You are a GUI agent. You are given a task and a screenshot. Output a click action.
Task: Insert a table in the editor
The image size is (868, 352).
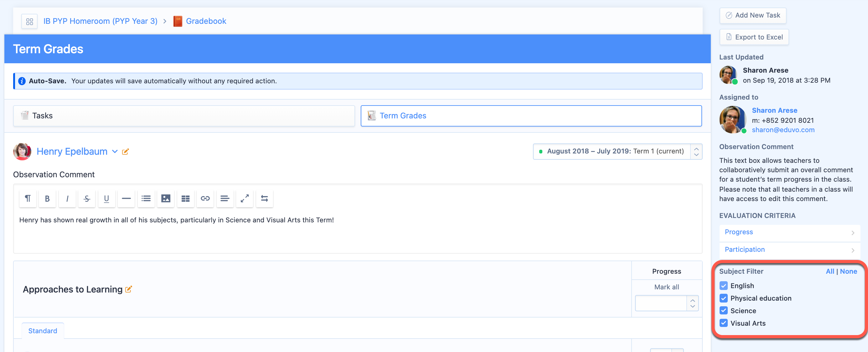pos(185,199)
